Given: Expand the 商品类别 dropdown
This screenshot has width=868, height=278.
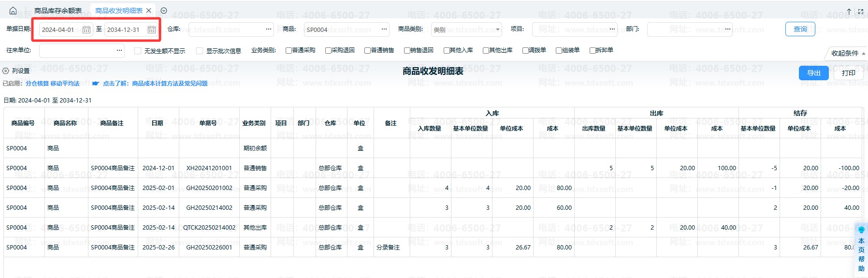Looking at the screenshot, I should coord(498,29).
